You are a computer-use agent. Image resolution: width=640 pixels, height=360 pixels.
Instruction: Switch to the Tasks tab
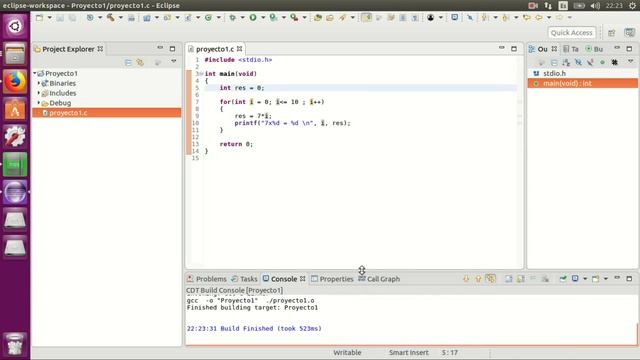click(244, 279)
